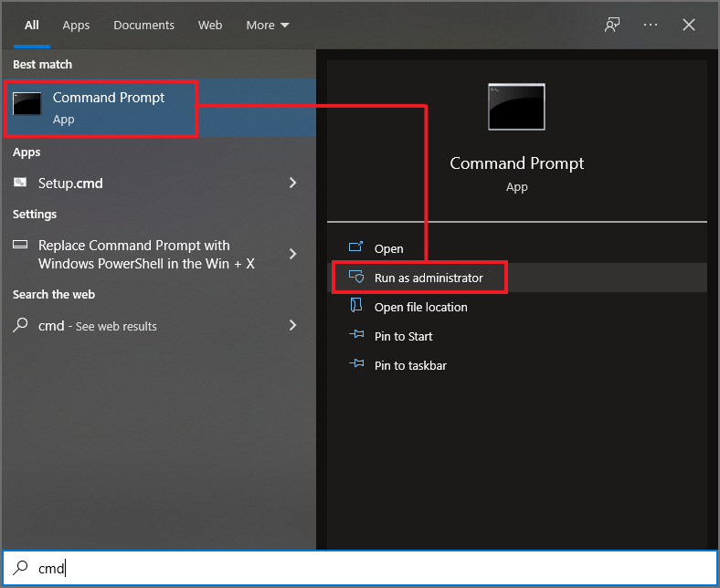Open Replace Command Prompt with PowerShell setting
The height and width of the screenshot is (588, 720).
tap(159, 255)
